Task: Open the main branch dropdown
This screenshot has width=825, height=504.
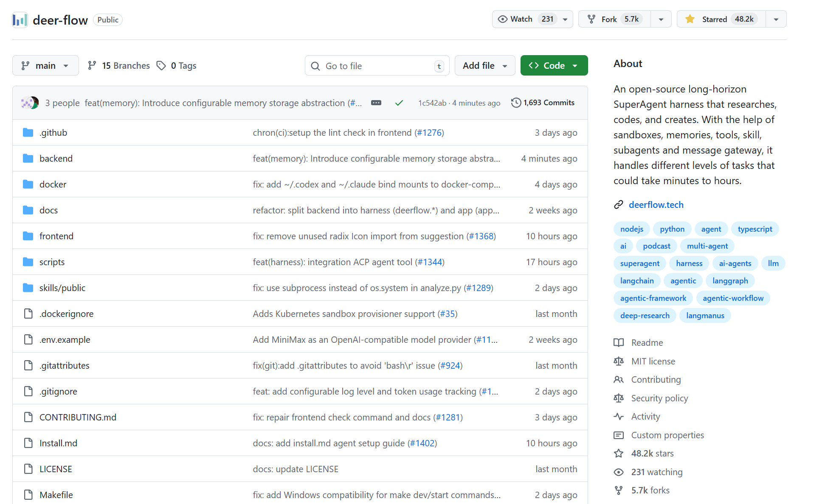Action: pos(45,66)
